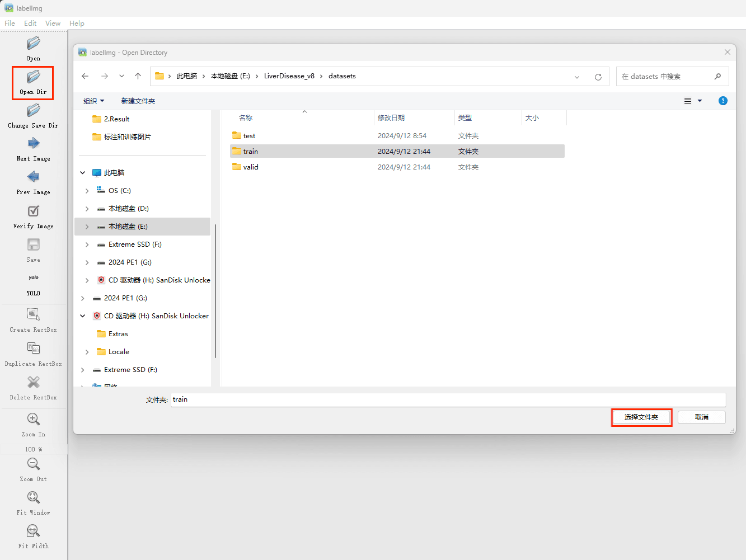Open the View menu
This screenshot has width=746, height=560.
coord(53,23)
